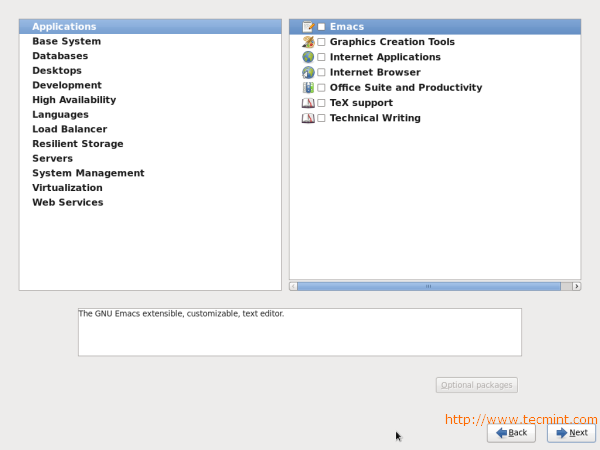600x450 pixels.
Task: Select the Graphics Creation Tools row text
Action: pos(392,42)
